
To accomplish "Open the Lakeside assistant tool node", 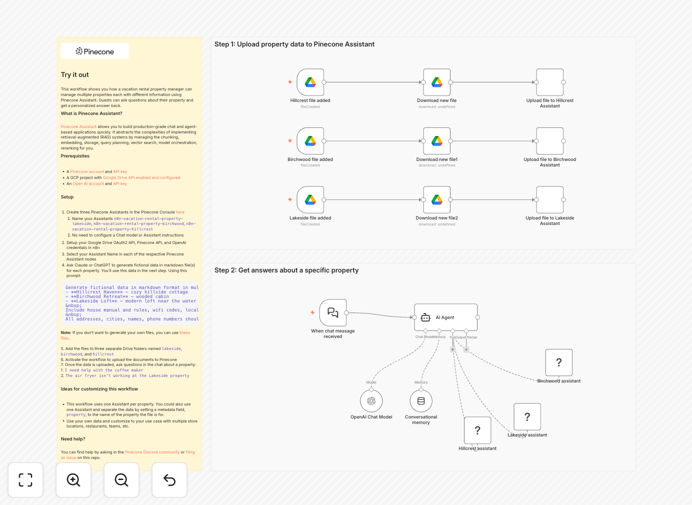I will click(527, 417).
